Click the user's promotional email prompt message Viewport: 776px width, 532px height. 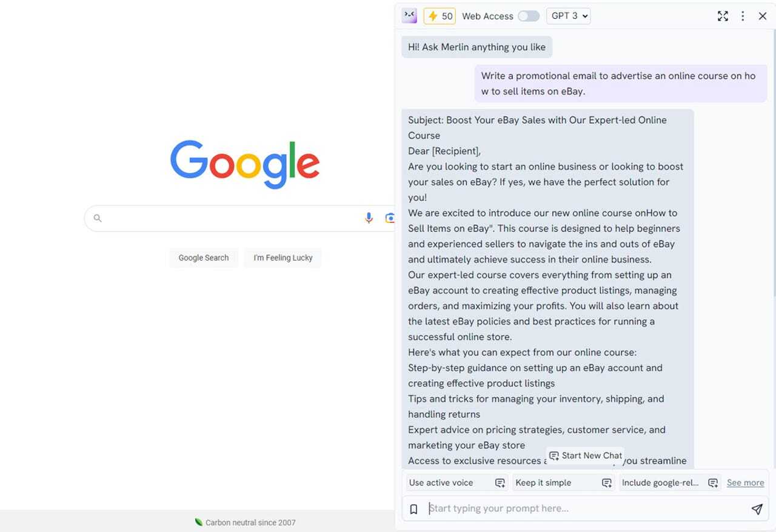[x=620, y=84]
